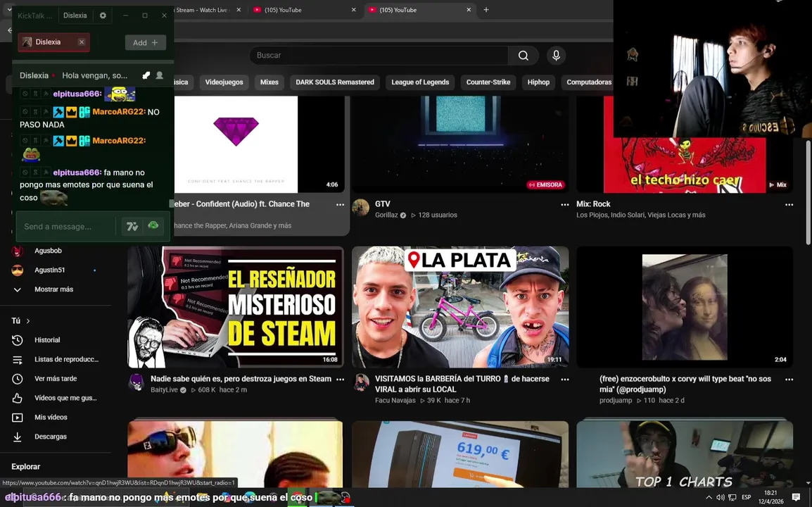Select the Computadoras filter chip

coord(589,82)
